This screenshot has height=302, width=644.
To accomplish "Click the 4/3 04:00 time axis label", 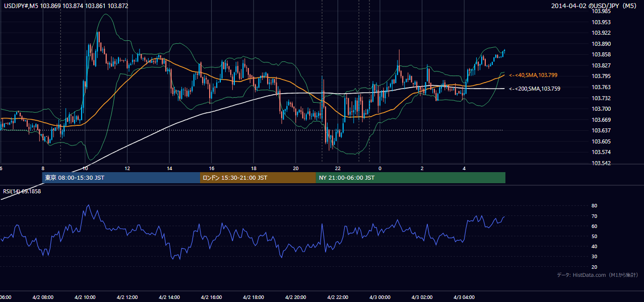I will coord(465,297).
